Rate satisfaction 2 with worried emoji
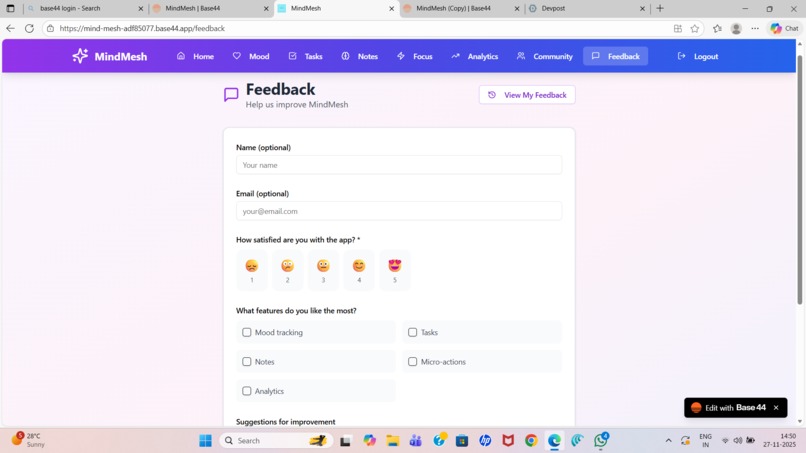Viewport: 806px width, 453px height. (x=287, y=270)
